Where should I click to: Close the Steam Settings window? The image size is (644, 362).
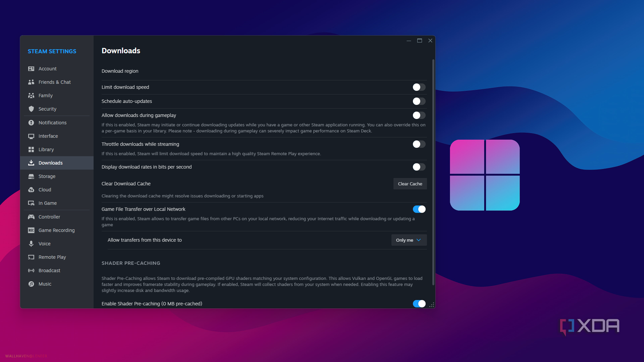(430, 41)
